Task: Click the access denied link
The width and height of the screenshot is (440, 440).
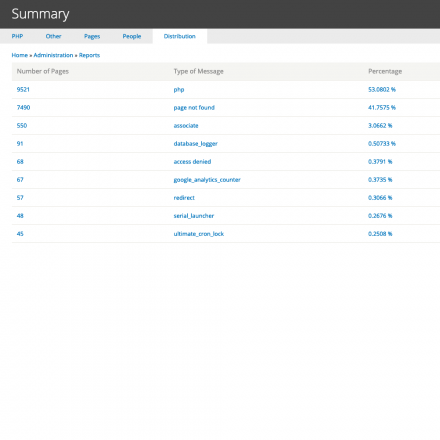Action: point(192,162)
